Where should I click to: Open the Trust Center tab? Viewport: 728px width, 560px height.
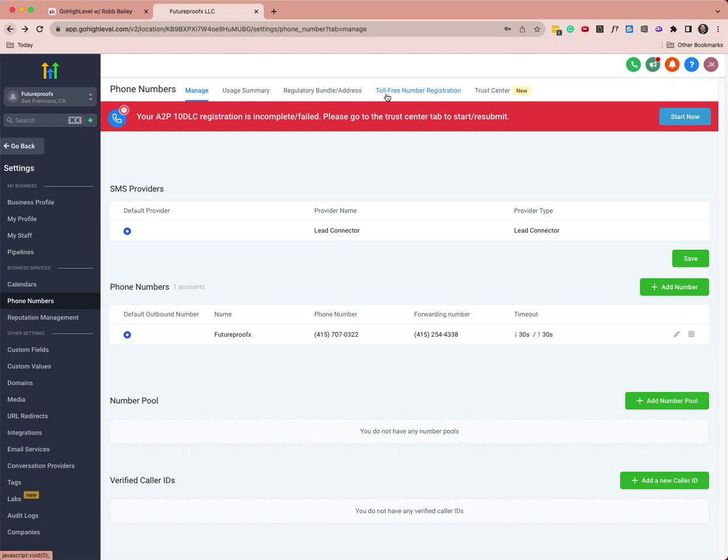tap(492, 90)
